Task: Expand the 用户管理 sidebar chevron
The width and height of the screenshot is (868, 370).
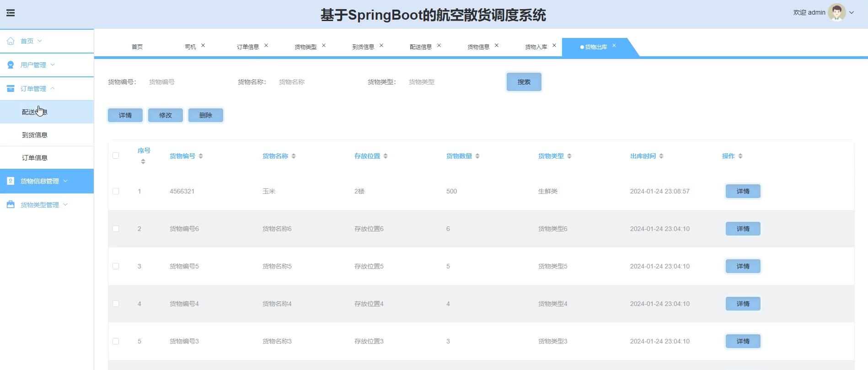Action: coord(53,64)
